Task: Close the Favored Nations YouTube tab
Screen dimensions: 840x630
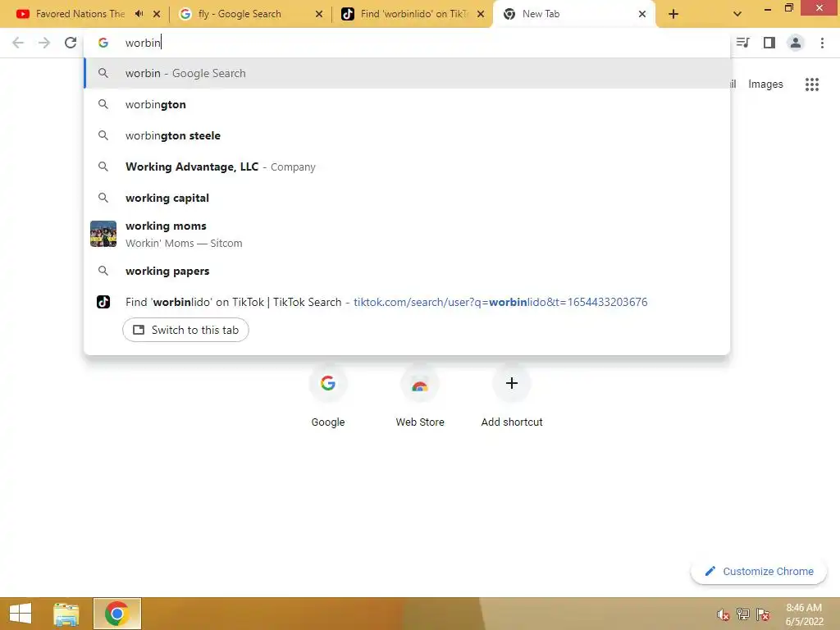Action: (x=157, y=14)
